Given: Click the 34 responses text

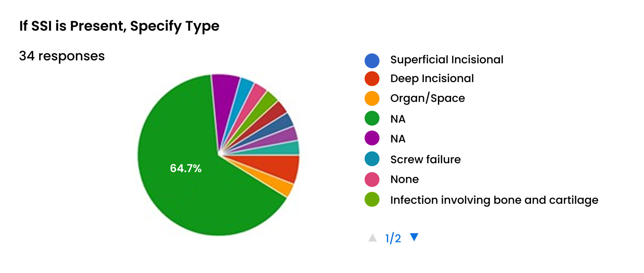Looking at the screenshot, I should [62, 56].
